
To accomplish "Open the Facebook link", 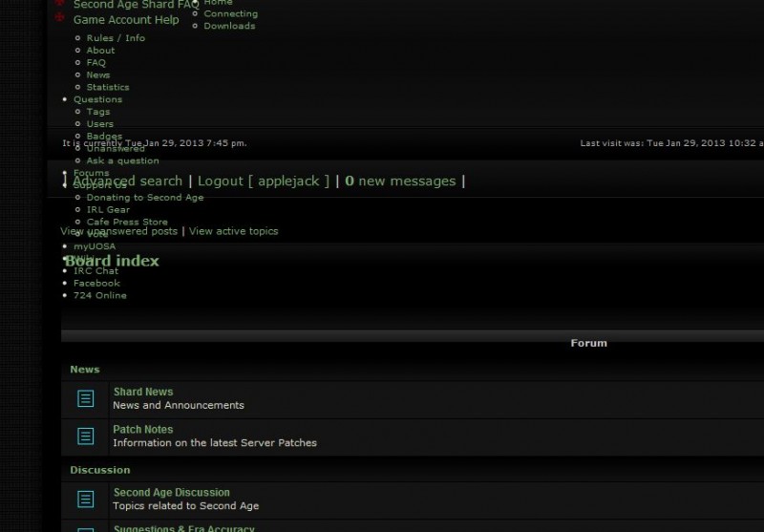I will point(96,283).
